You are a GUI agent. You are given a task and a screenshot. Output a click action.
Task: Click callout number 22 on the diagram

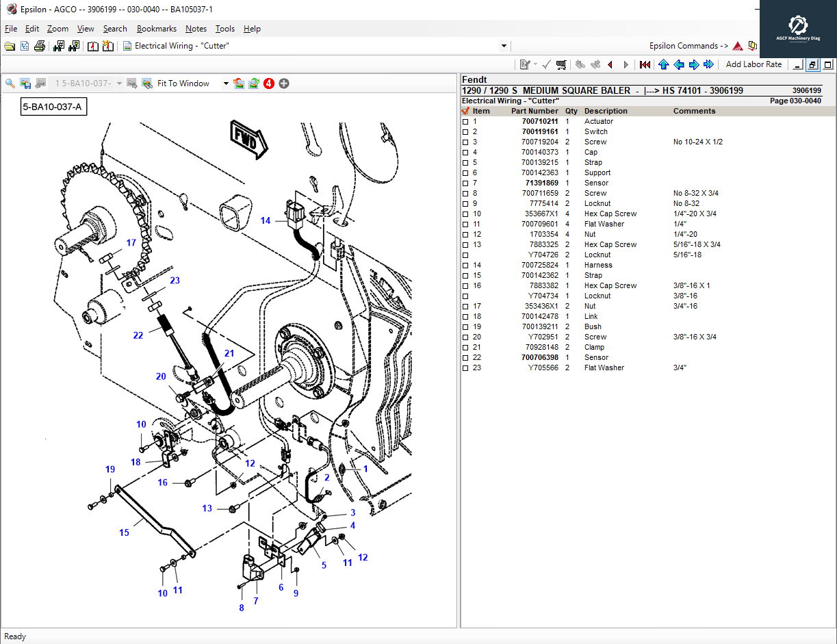[x=138, y=335]
